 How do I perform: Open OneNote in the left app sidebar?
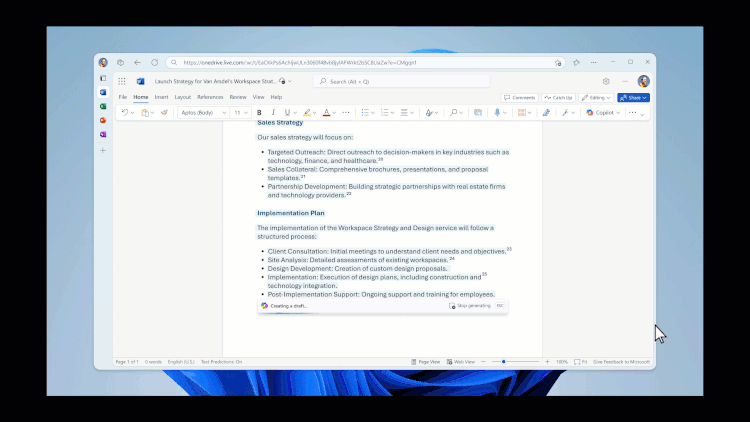click(x=103, y=134)
